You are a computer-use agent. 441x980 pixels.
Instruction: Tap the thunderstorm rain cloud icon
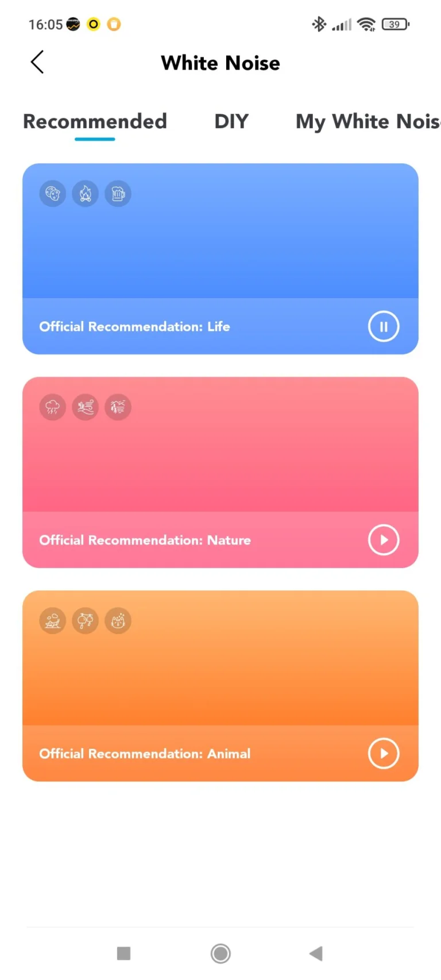pyautogui.click(x=52, y=408)
